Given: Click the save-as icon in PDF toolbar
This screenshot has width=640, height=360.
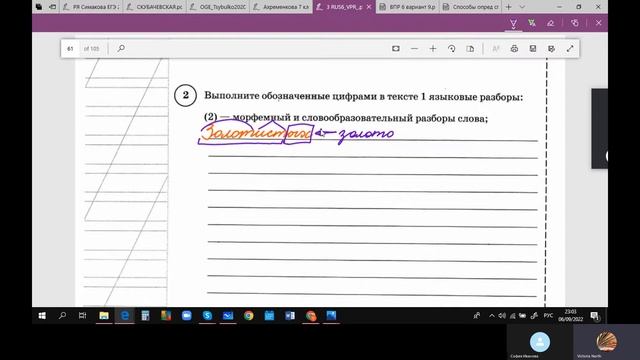Looking at the screenshot, I should coord(551,49).
